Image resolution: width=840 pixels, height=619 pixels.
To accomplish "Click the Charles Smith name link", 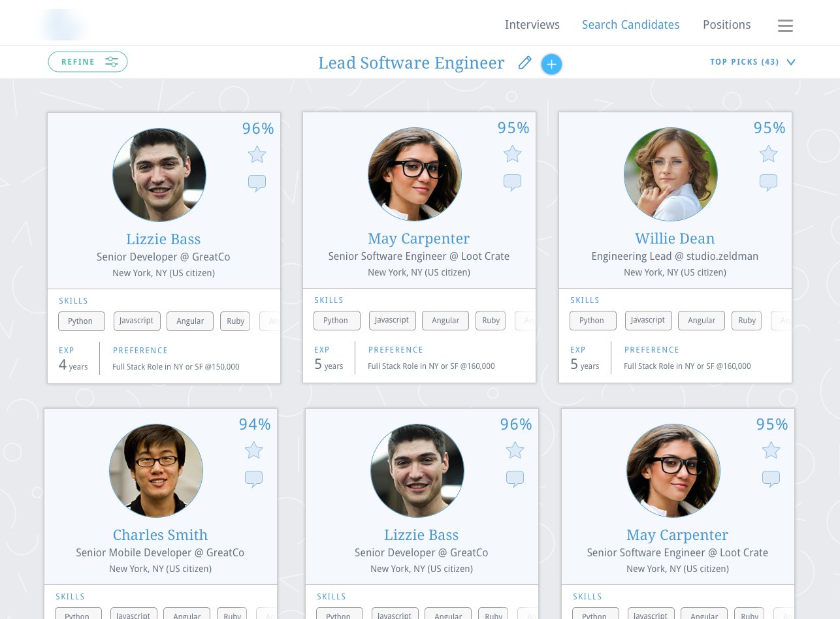I will coord(160,535).
